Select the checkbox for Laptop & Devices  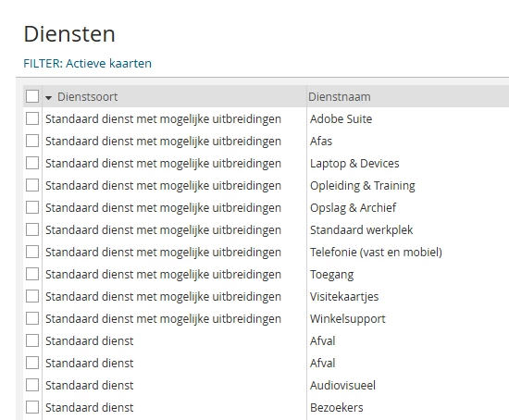32,163
